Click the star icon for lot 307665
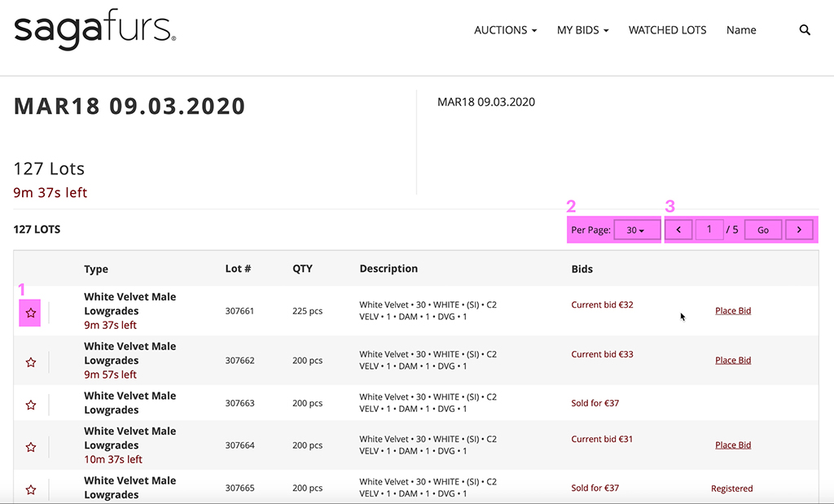Screen dimensions: 834x504 coord(31,489)
